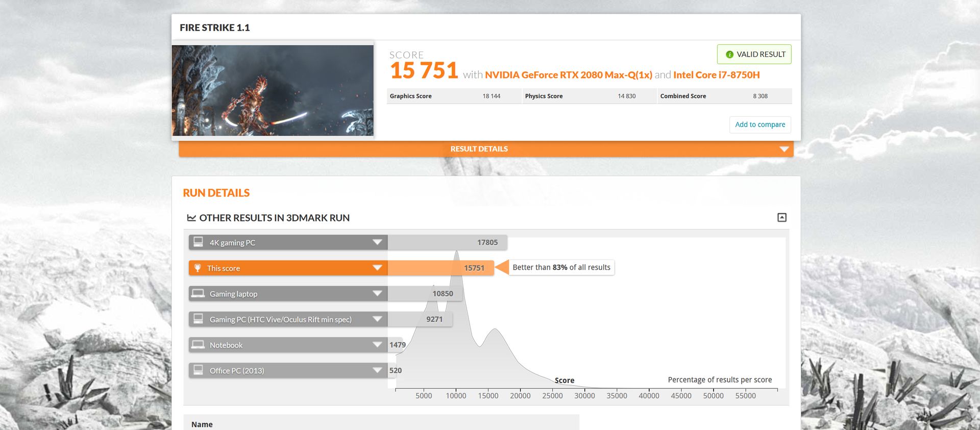980x430 pixels.
Task: Click the Physics Score label
Action: [x=544, y=96]
